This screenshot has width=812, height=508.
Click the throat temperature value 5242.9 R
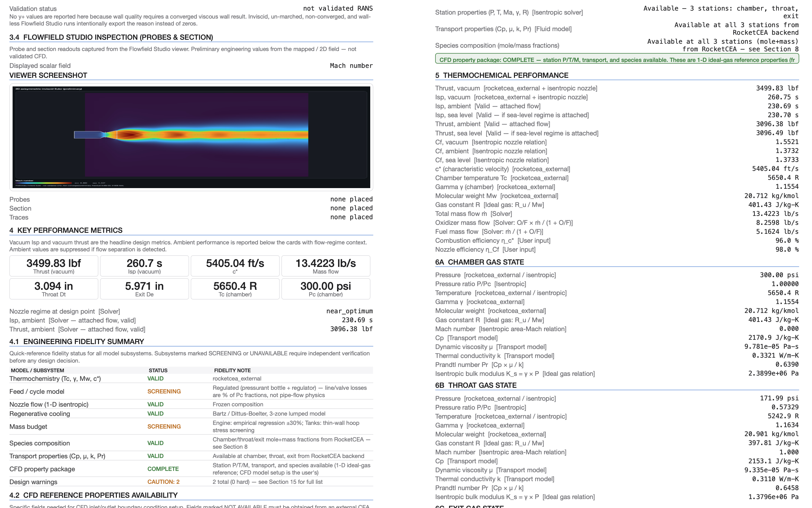pos(783,416)
